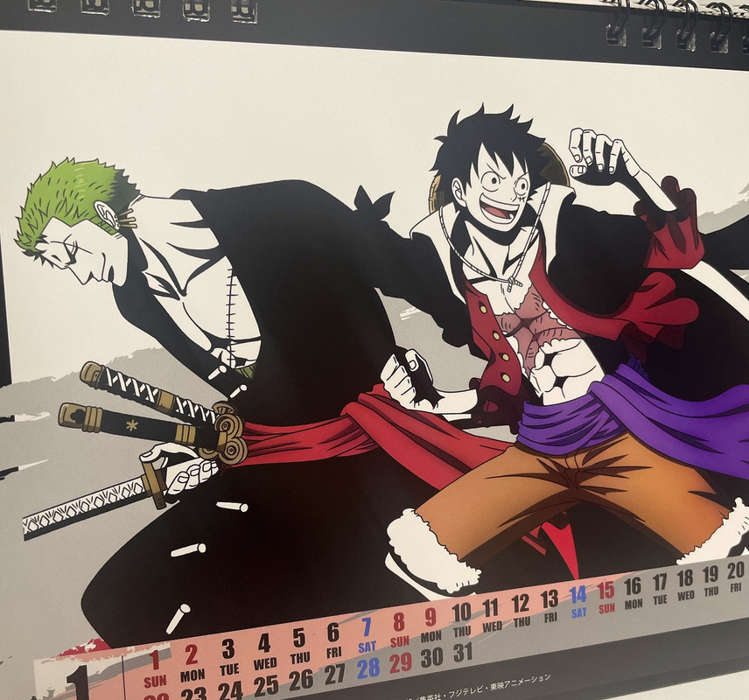Select date 30 in the lower row
749x700 pixels.
[432, 658]
